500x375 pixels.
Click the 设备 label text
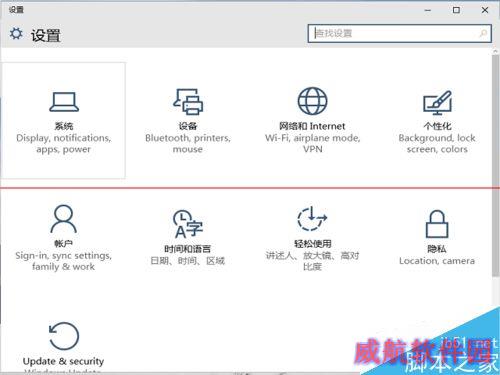click(188, 126)
